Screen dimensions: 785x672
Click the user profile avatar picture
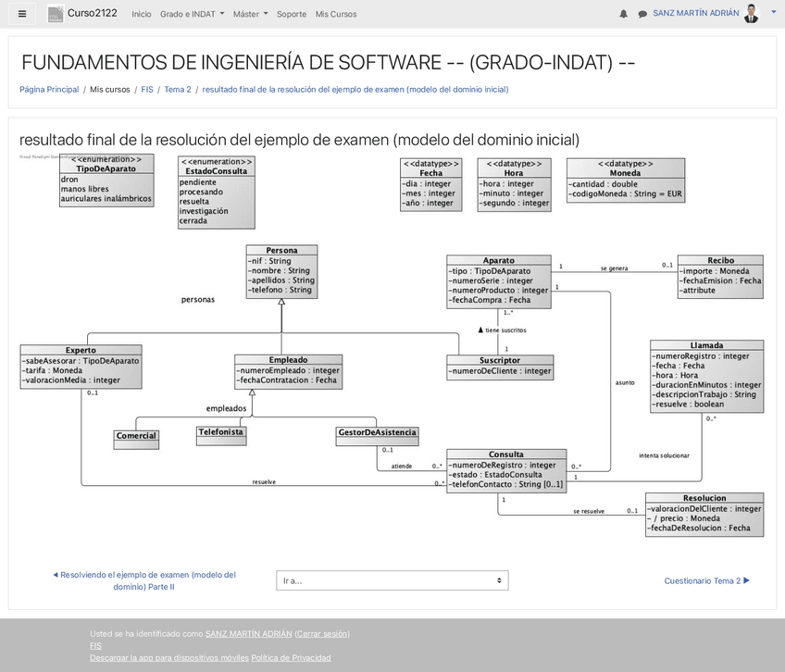(750, 13)
